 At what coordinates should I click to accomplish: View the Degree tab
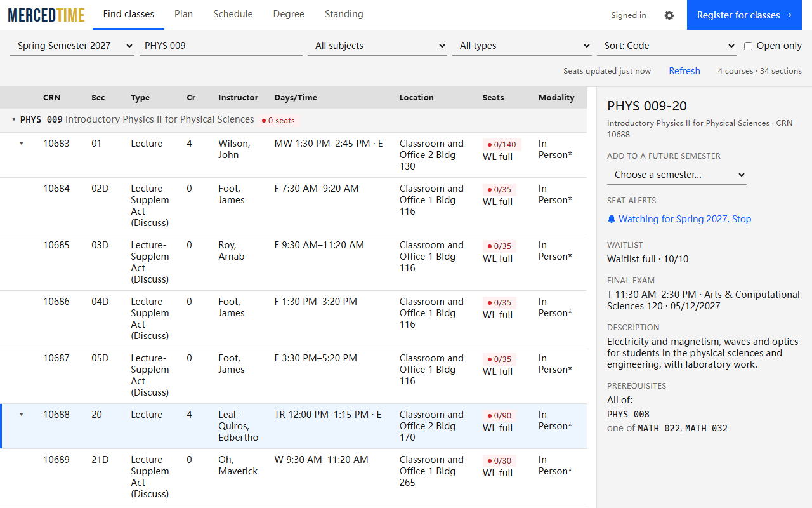coord(289,14)
